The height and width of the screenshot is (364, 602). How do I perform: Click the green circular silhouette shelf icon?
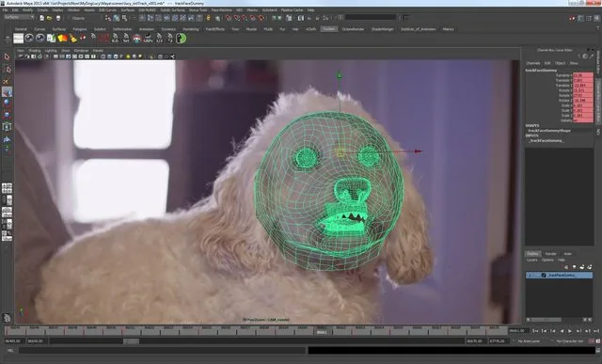[181, 38]
